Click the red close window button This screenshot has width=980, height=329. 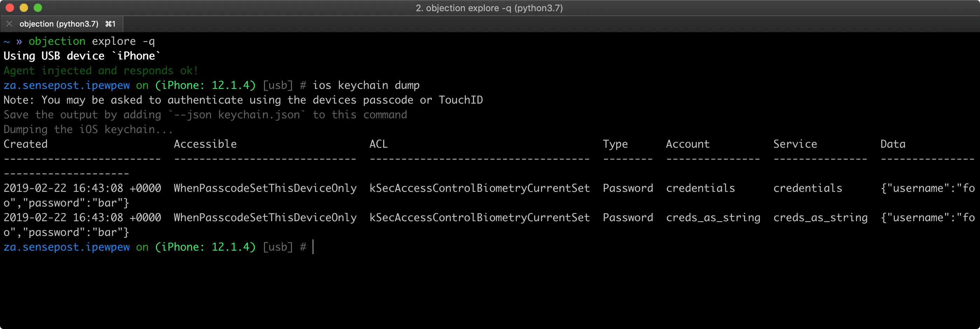tap(9, 8)
